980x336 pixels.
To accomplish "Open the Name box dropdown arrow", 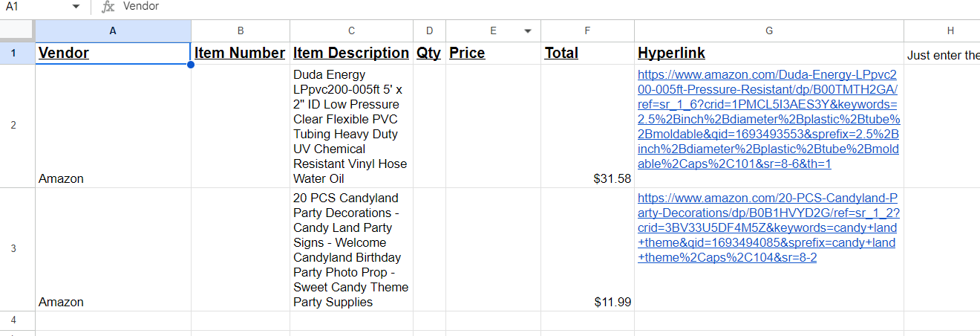I will point(76,7).
